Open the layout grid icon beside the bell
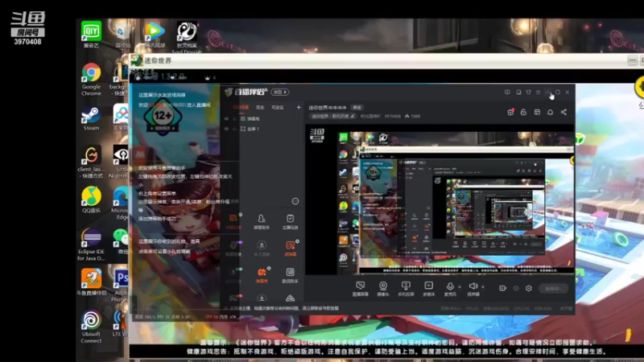Screen dimensions: 644x362 537,112
